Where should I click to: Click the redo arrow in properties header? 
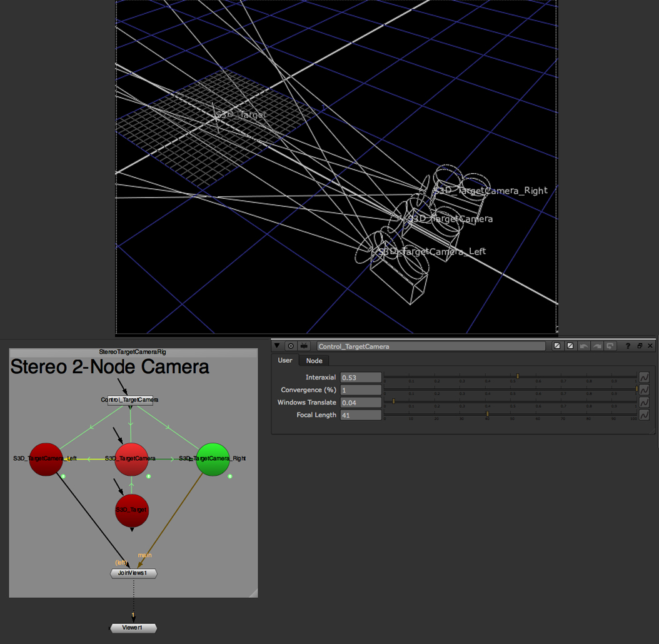[597, 346]
